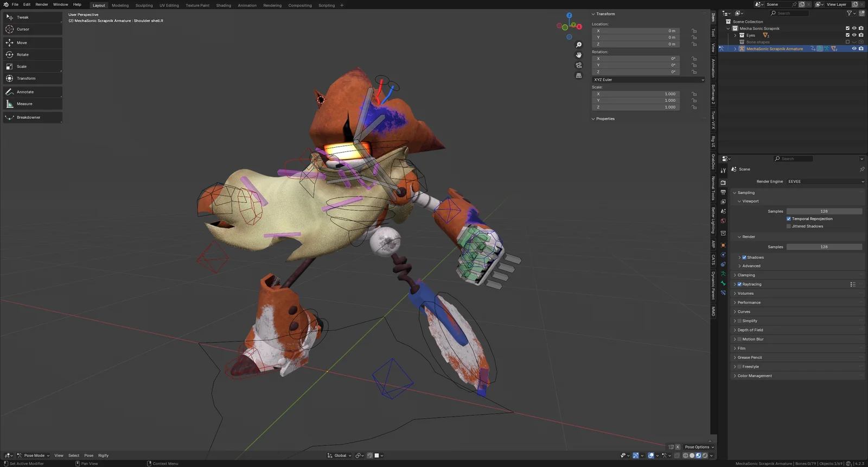The image size is (868, 467).
Task: Switch to the Animation workspace tab
Action: pos(247,5)
